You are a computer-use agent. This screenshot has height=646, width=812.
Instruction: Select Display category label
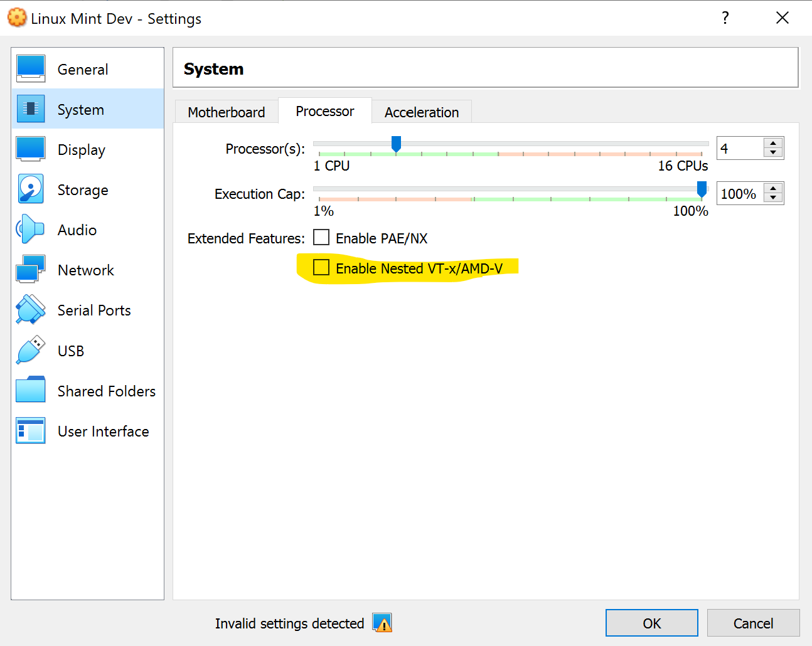point(82,151)
